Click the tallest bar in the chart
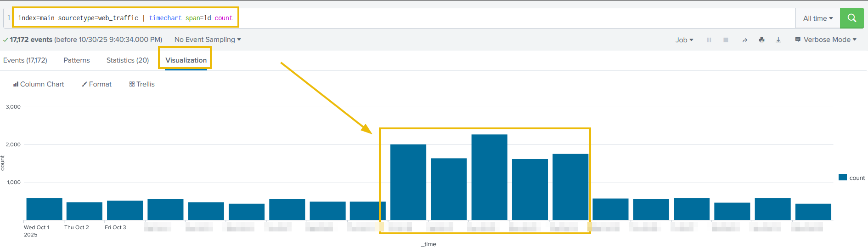This screenshot has height=248, width=868. (x=489, y=177)
